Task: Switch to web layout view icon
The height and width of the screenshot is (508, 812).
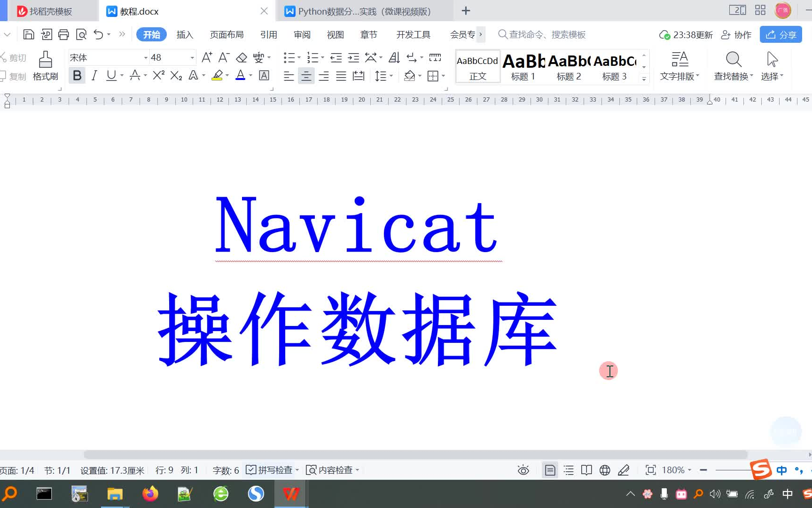Action: point(605,470)
